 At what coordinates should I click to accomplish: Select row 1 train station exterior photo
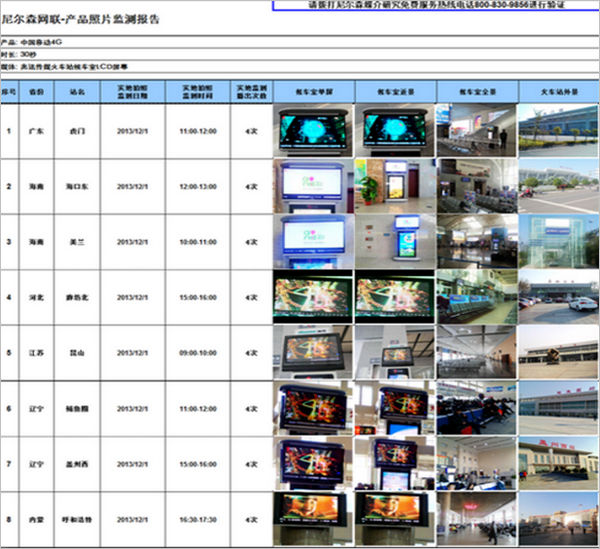coord(558,130)
